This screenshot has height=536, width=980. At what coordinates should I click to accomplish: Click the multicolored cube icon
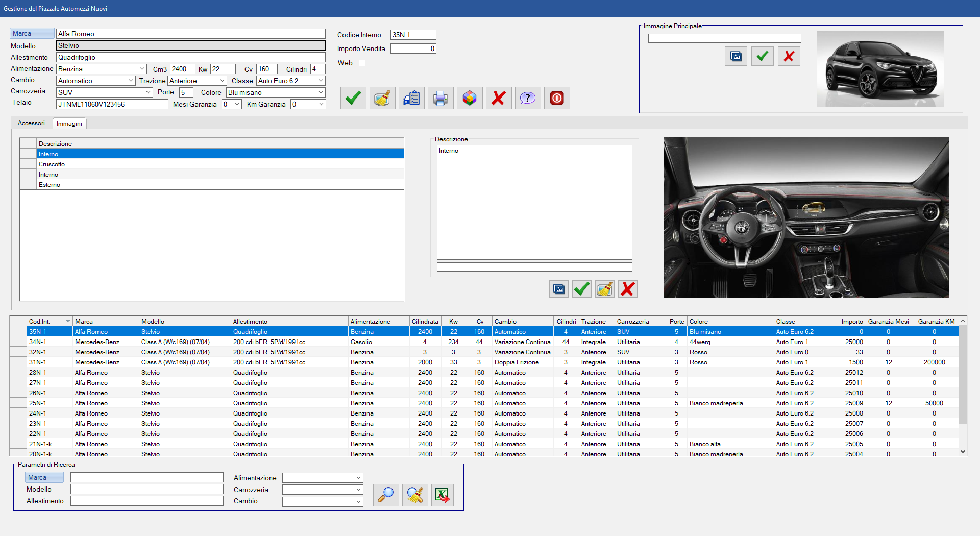click(x=470, y=98)
